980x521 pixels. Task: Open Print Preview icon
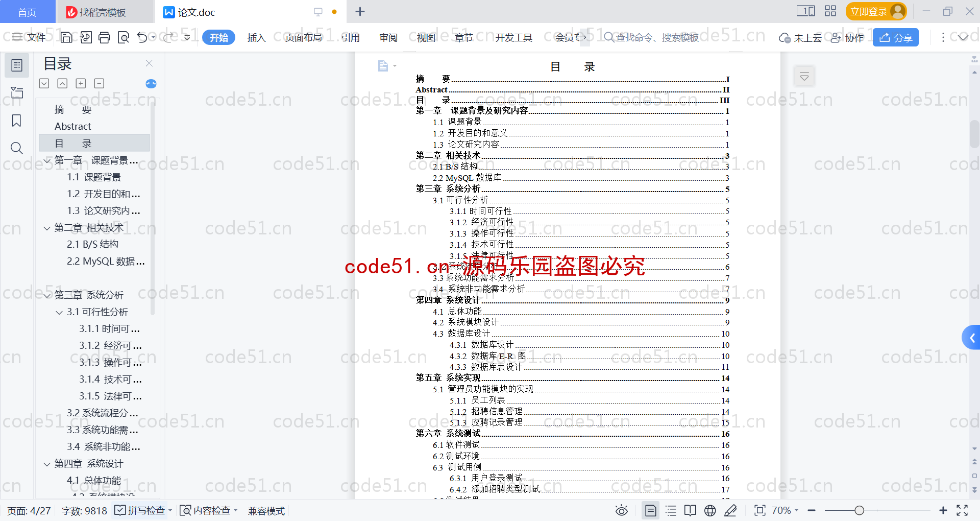pos(124,37)
